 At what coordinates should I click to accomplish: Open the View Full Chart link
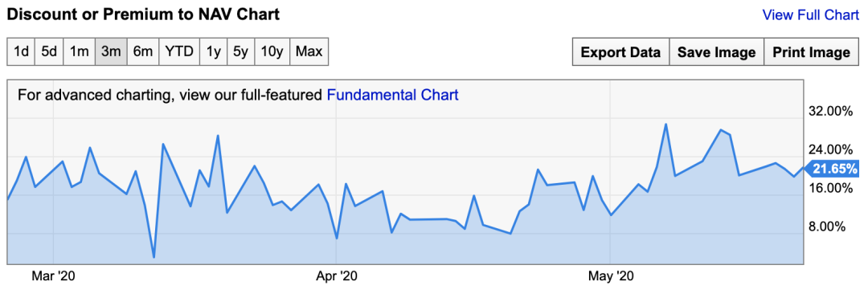tap(810, 15)
